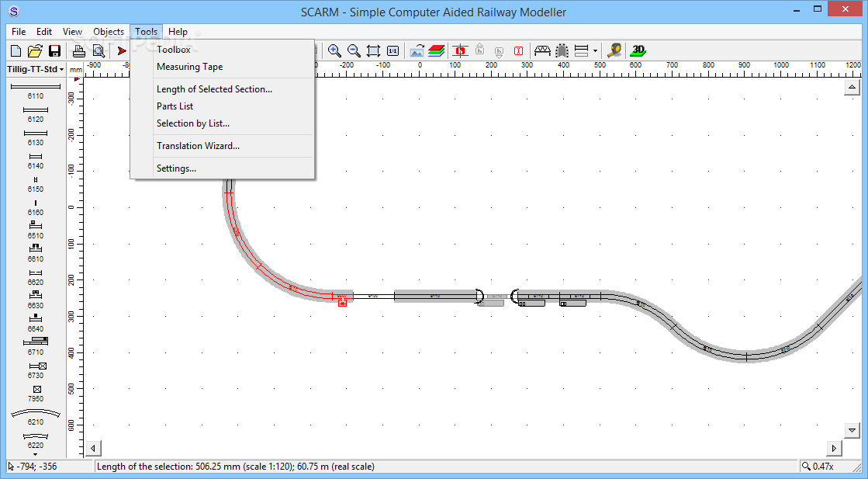The height and width of the screenshot is (479, 868).
Task: Open Settings... from Tools menu
Action: click(x=223, y=169)
